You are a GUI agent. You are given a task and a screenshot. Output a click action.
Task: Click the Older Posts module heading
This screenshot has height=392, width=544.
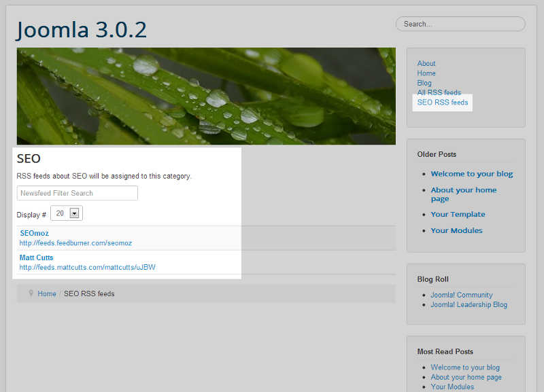437,154
